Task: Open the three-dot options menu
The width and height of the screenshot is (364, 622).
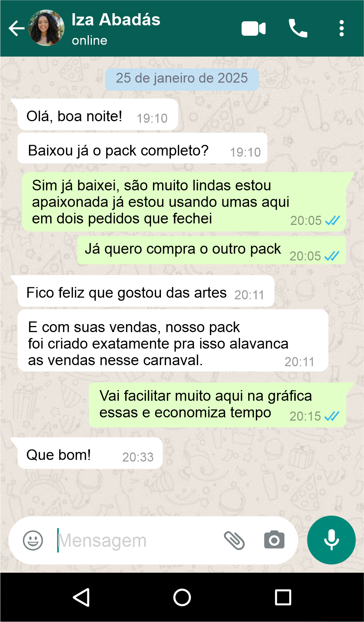Action: click(x=342, y=28)
